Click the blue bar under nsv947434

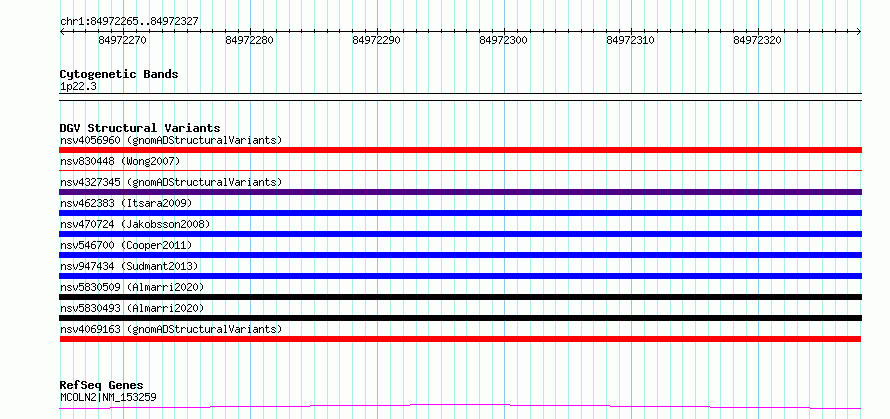point(460,276)
